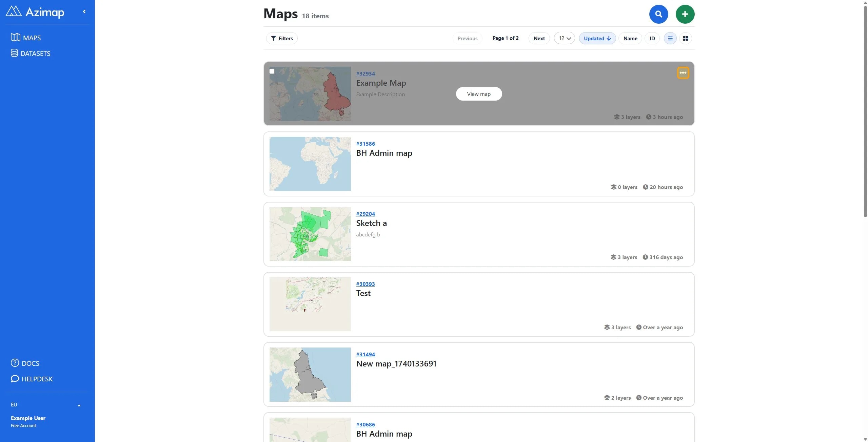Open the Example Map three-dots options menu
The width and height of the screenshot is (868, 442).
click(683, 73)
